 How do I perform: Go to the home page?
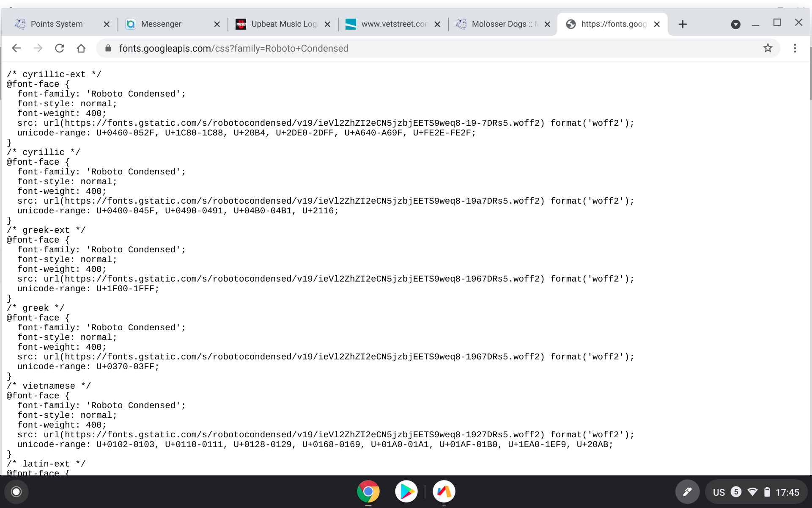[x=81, y=48]
